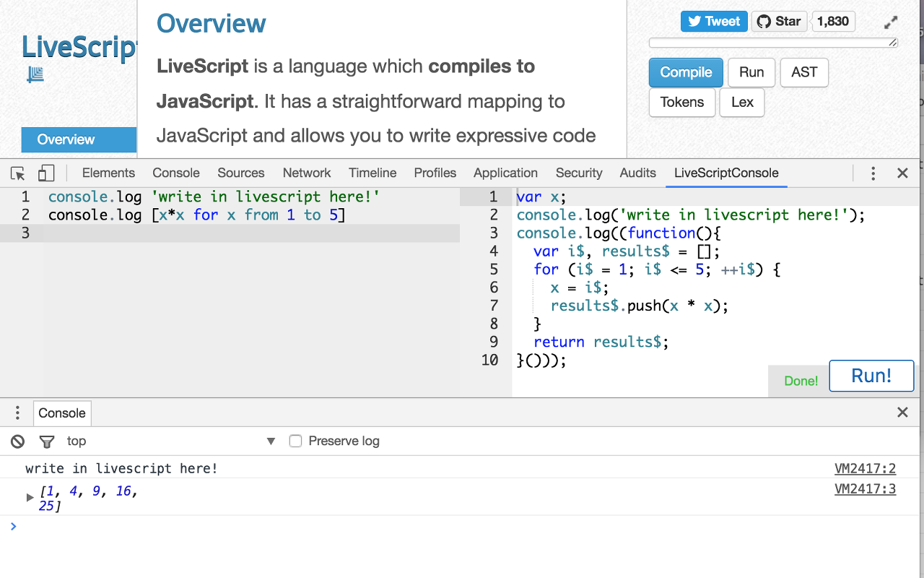Click line 3 in the LiveScript editor
The height and width of the screenshot is (578, 924).
230,233
